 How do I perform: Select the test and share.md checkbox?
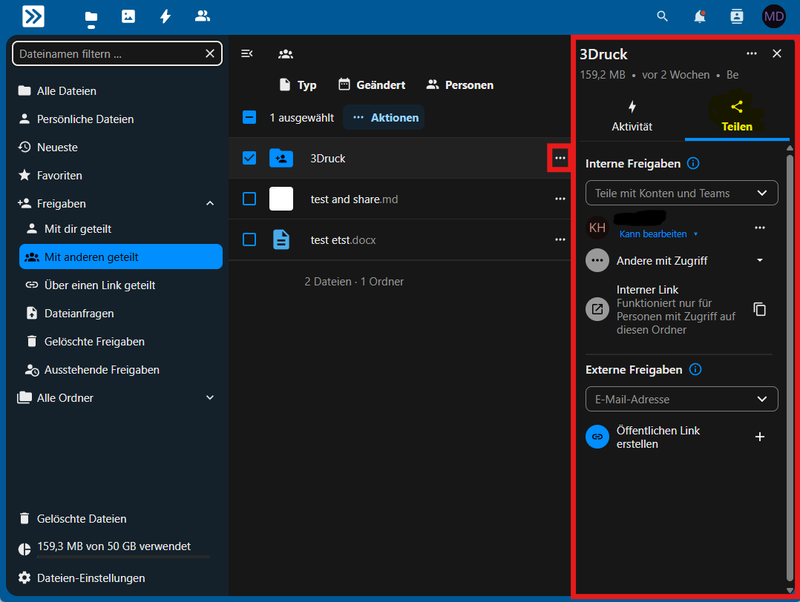click(250, 199)
